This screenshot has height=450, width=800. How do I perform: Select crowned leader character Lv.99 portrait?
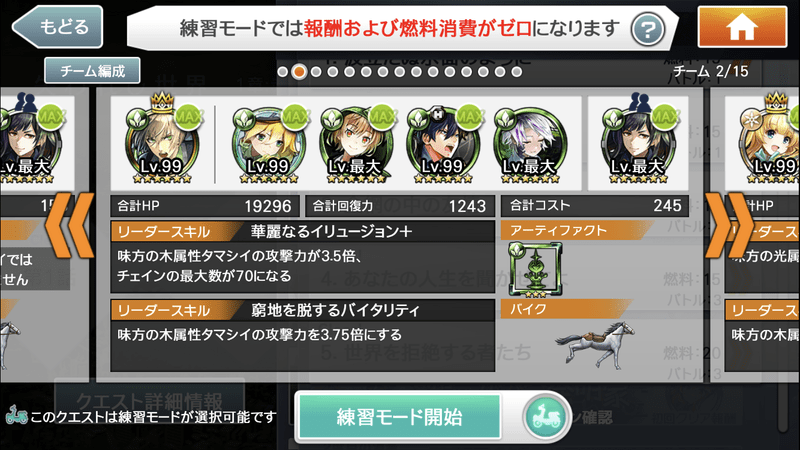[162, 140]
